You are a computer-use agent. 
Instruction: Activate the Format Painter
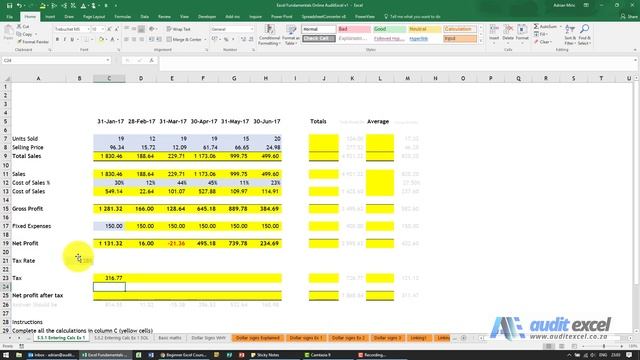[x=33, y=42]
